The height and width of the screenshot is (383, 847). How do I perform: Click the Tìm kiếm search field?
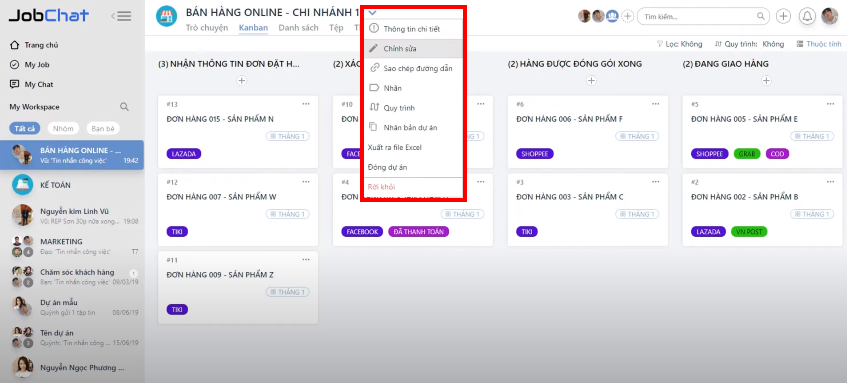pos(703,16)
